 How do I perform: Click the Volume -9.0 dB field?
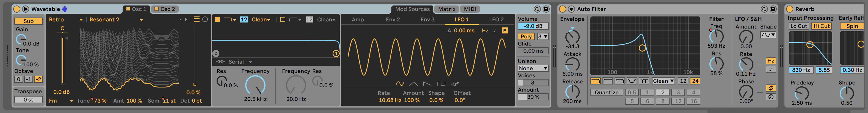click(533, 26)
